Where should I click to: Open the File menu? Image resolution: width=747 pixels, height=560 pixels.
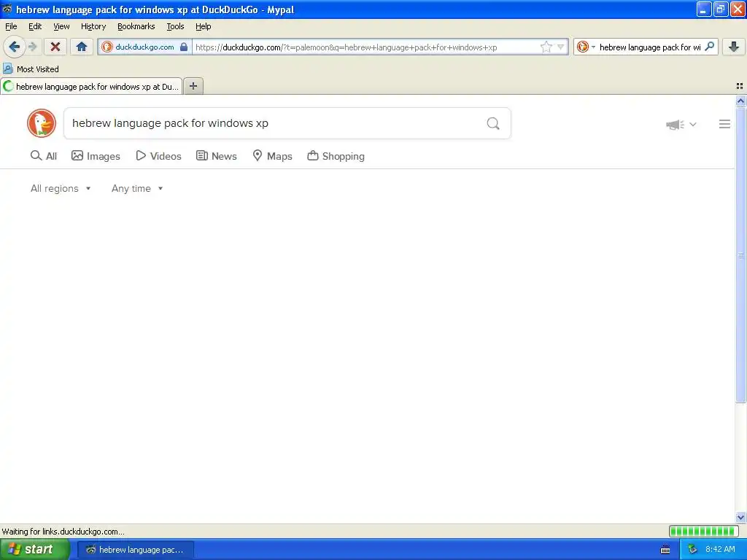click(11, 26)
